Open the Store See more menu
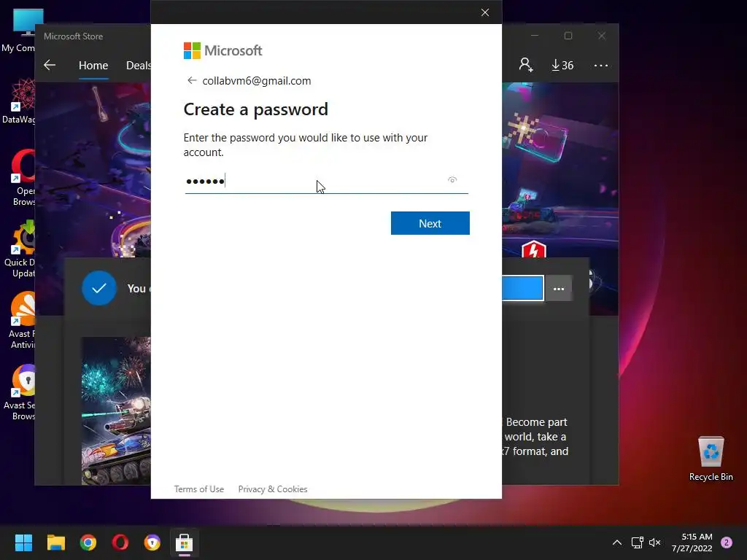Viewport: 747px width, 560px height. (601, 65)
